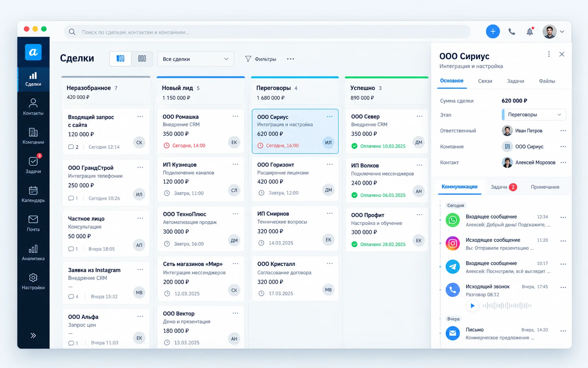Expand sidebar with double-chevron icon
This screenshot has width=588, height=368.
point(33,335)
